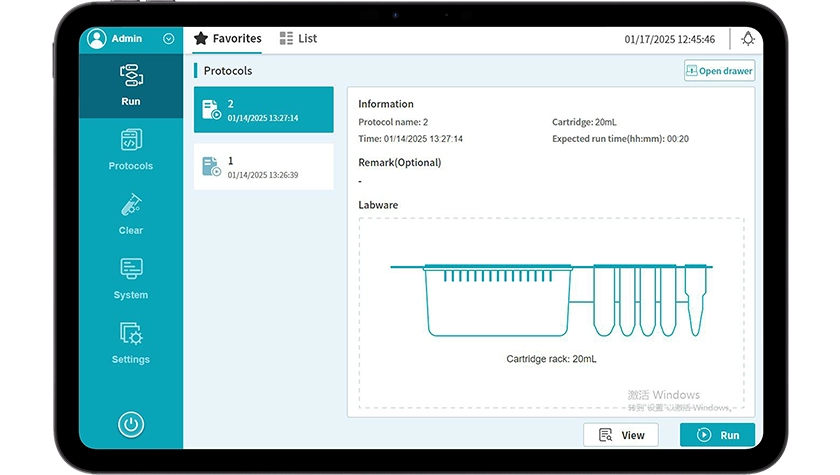Open the Run section in sidebar
The image size is (840, 475).
130,84
